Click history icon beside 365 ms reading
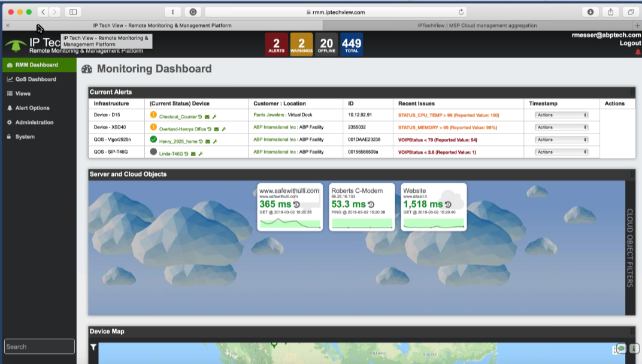Screen dimensions: 642x364 tap(296, 205)
